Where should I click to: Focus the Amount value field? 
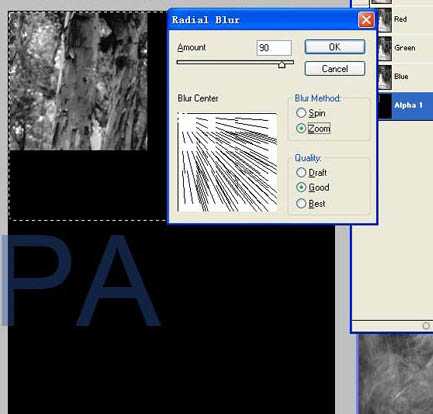(x=274, y=48)
